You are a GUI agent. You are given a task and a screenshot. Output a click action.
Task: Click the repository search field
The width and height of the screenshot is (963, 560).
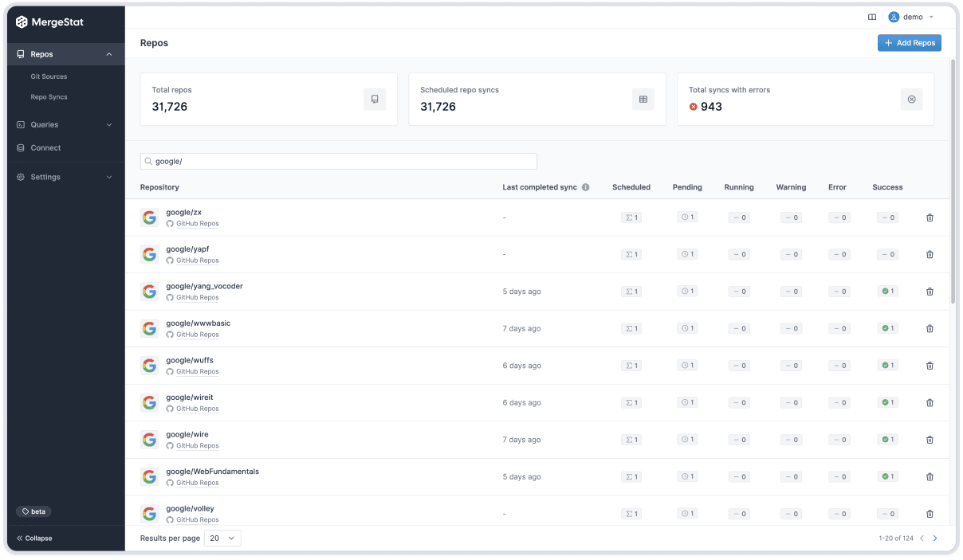339,162
